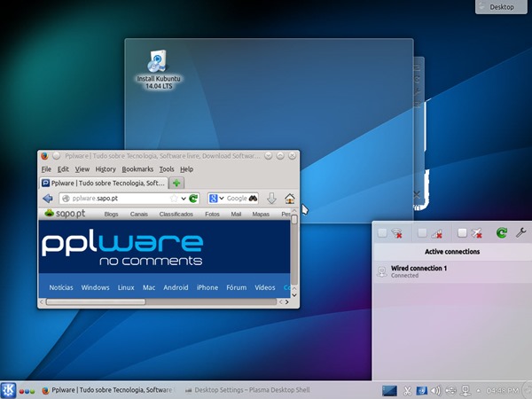
Task: Open the KDE Kickoff application launcher
Action: [x=8, y=390]
